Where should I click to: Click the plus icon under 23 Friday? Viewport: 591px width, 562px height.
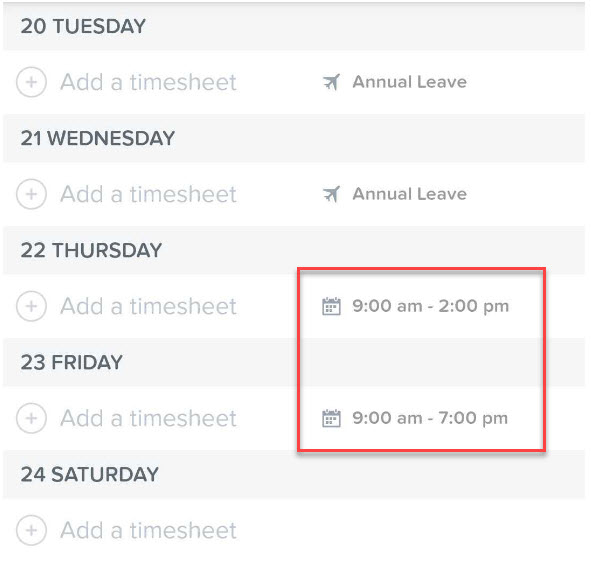pyautogui.click(x=31, y=418)
